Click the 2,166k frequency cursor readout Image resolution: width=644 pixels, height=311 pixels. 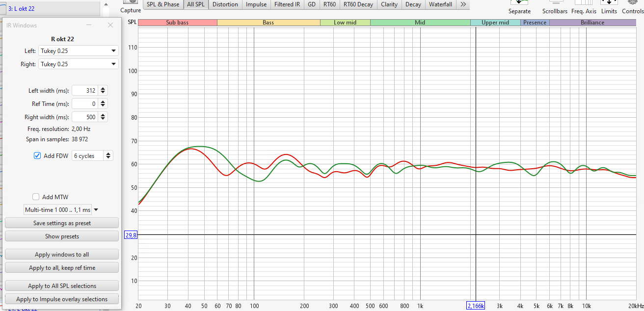click(x=476, y=306)
